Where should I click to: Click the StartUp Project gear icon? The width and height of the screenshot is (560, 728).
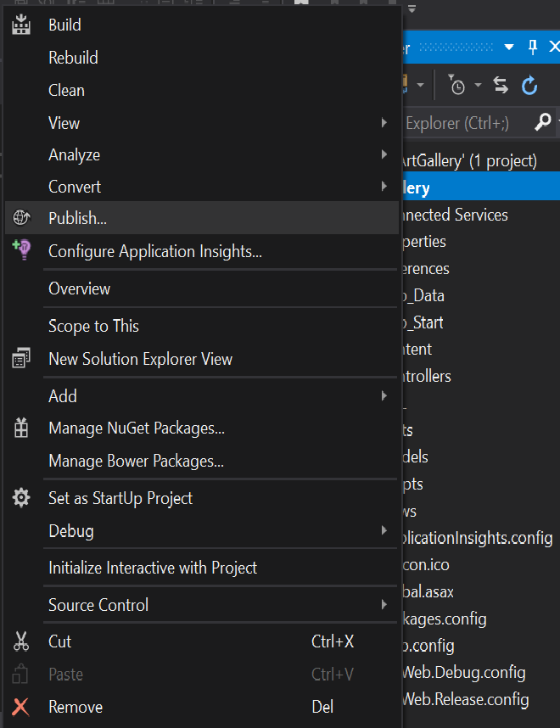21,498
